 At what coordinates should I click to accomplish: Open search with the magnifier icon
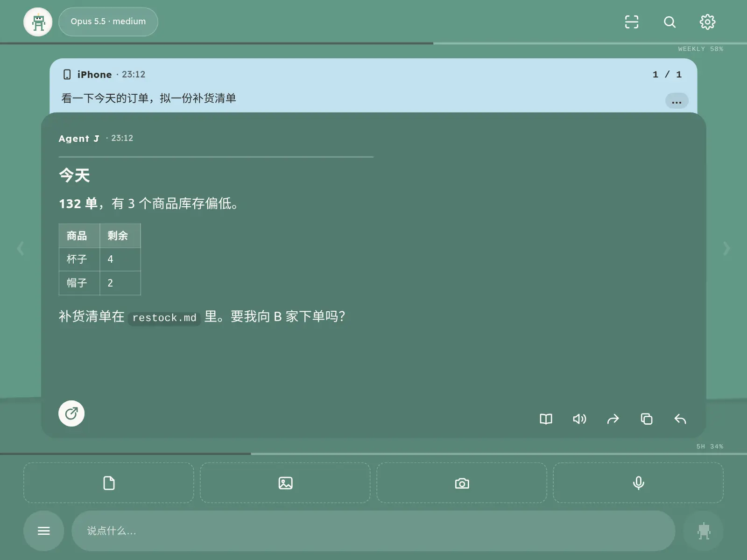point(669,22)
